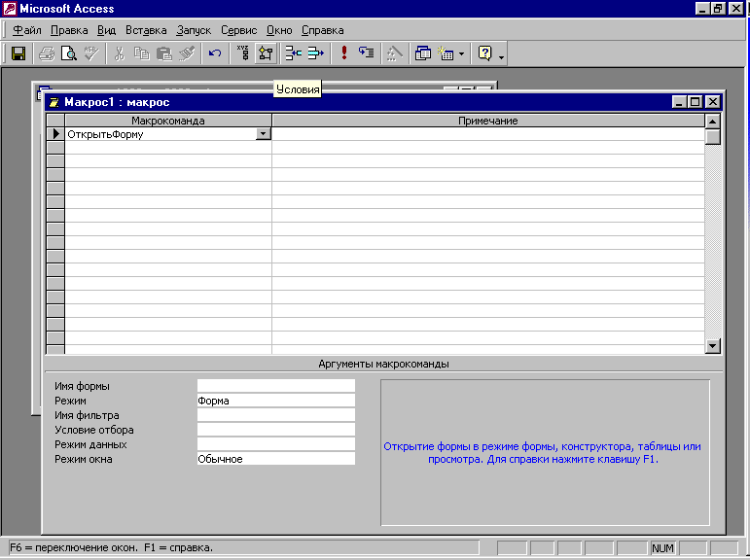Click the Microsoft Access key icon in title bar
Image resolution: width=750 pixels, height=560 pixels.
point(10,9)
